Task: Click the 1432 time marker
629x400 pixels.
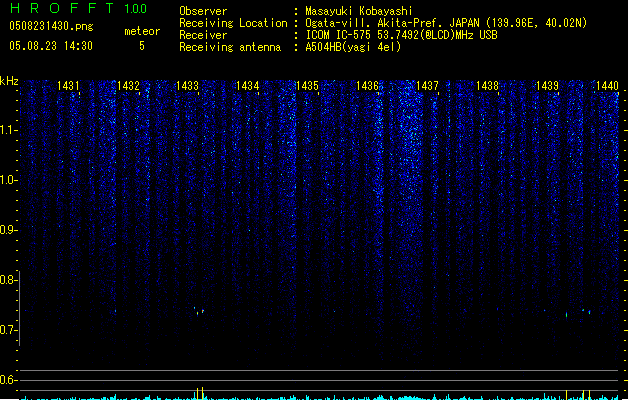Action: point(128,86)
